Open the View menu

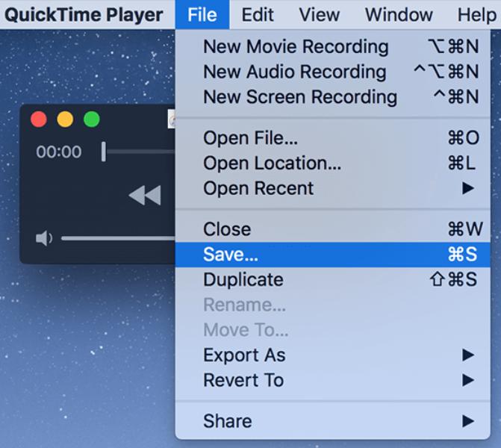(x=320, y=15)
